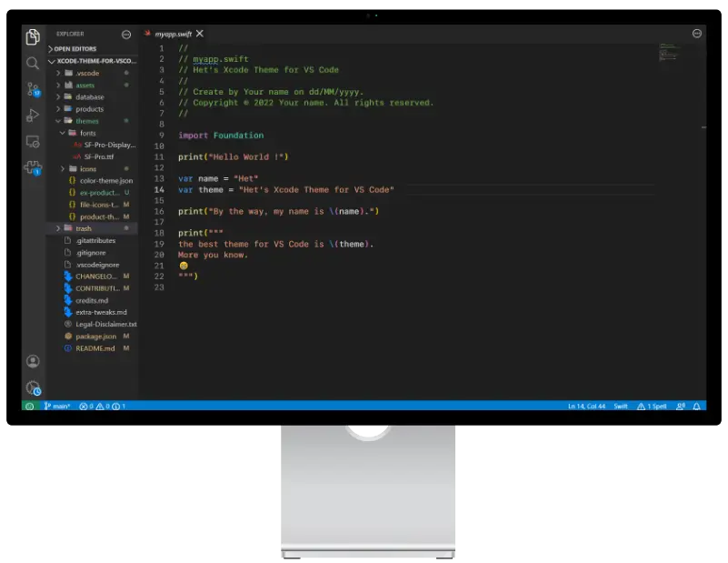Open the Search view in the activity bar
728x563 pixels.
coord(33,63)
